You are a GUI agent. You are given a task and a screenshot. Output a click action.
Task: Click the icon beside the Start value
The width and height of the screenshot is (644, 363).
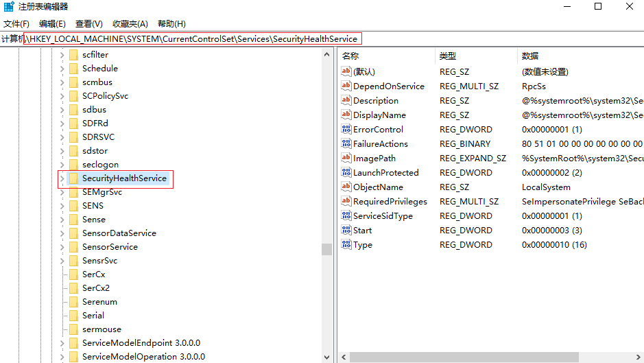point(346,231)
